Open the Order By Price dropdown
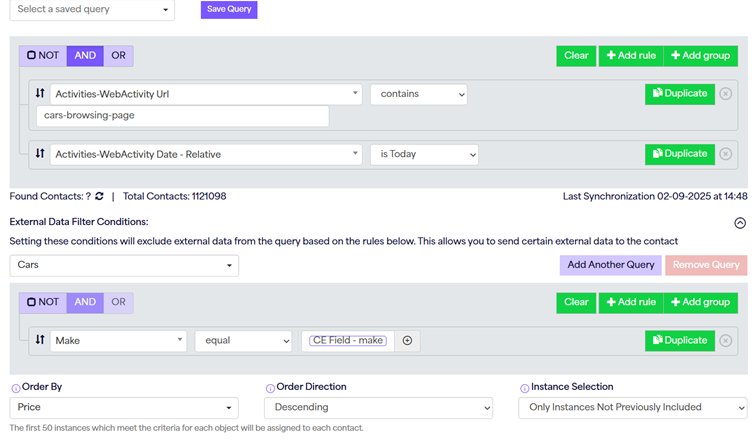The image size is (752, 443). pos(124,408)
